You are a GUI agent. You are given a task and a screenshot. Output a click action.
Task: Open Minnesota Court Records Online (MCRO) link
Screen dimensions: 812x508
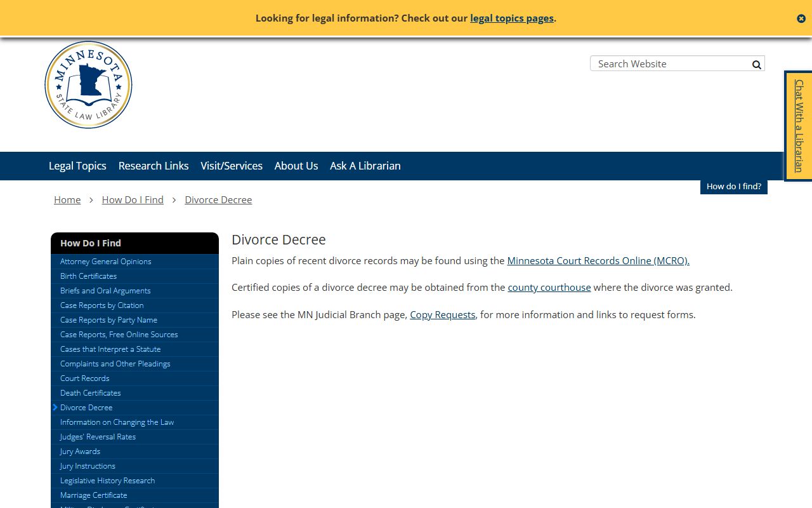pos(598,260)
